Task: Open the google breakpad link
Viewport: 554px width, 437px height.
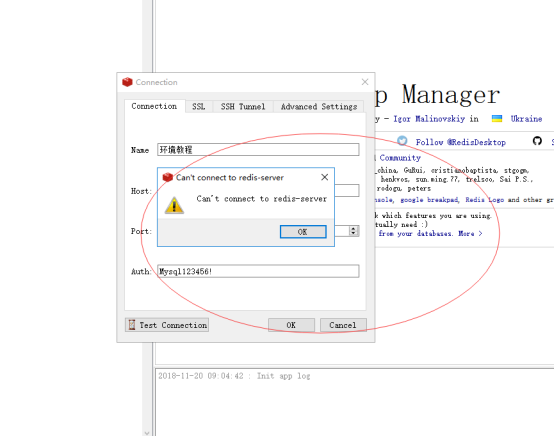Action: (429, 200)
